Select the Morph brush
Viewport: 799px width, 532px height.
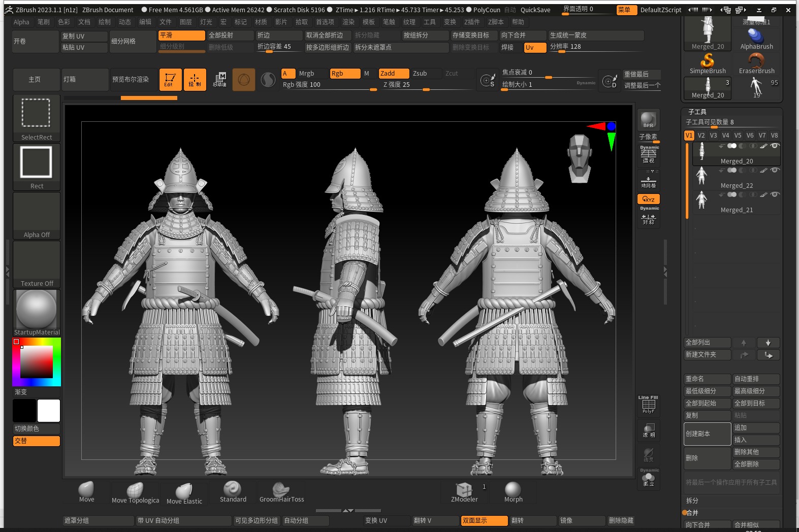513,492
